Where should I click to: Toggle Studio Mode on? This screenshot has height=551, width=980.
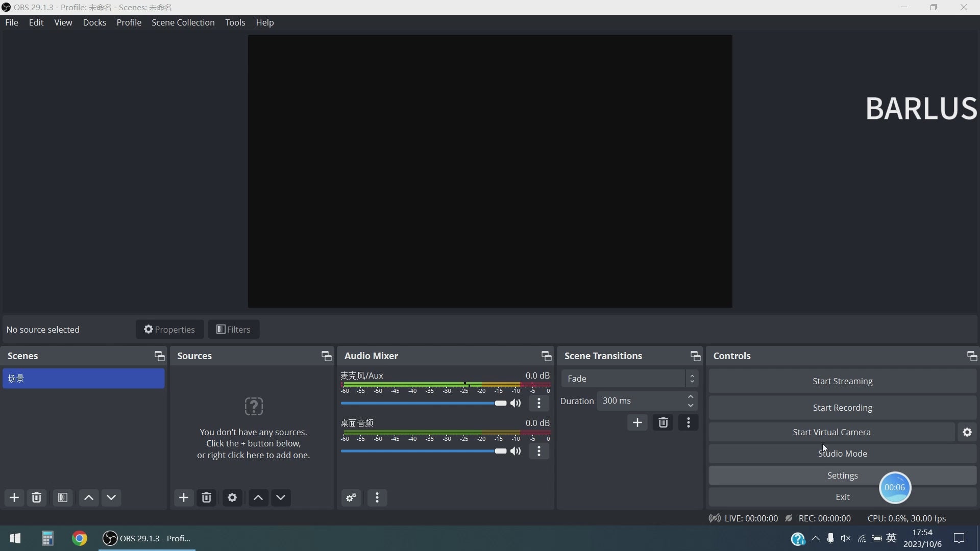click(x=842, y=453)
